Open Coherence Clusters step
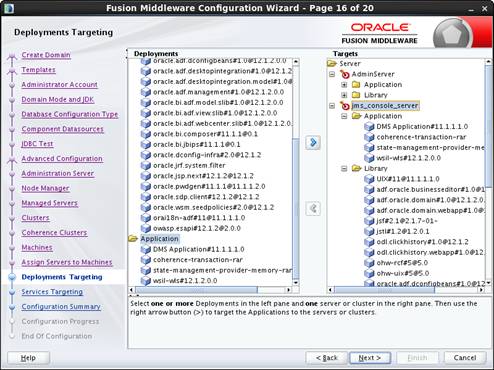 coord(54,233)
